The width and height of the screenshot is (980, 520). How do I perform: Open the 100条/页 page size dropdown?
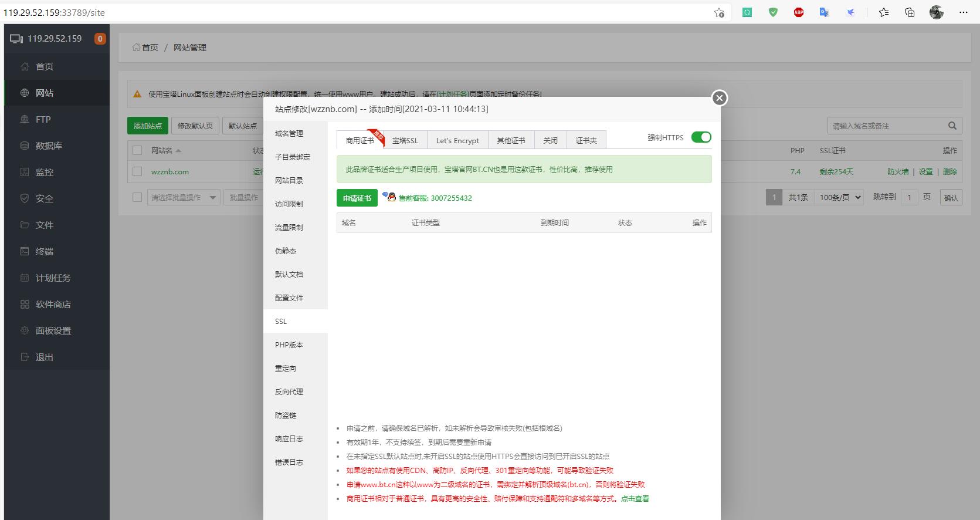coord(839,197)
